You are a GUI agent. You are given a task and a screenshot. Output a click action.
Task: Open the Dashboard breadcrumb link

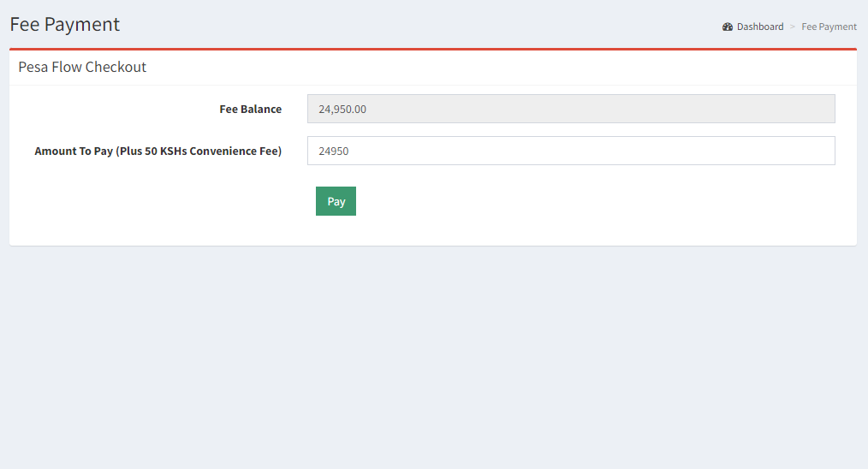click(x=759, y=27)
